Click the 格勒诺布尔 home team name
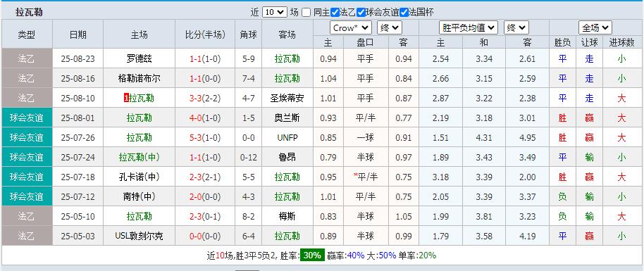 tap(140, 78)
